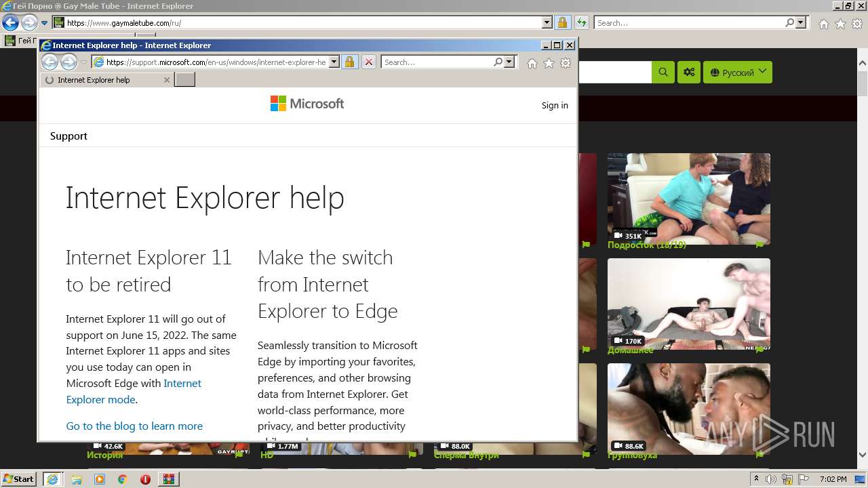Image resolution: width=868 pixels, height=488 pixels.
Task: Click 'Internet Explorer help' heading
Action: pyautogui.click(x=205, y=198)
